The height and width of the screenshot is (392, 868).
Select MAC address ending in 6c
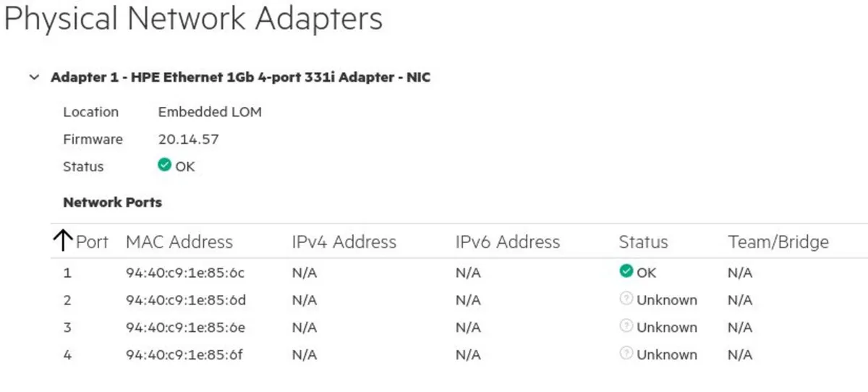click(x=185, y=273)
